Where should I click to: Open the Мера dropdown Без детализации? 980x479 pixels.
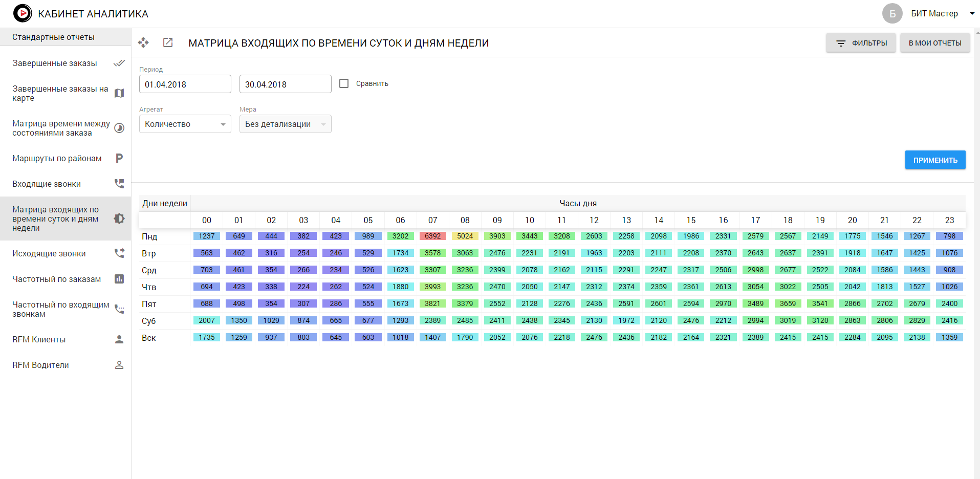pyautogui.click(x=285, y=124)
